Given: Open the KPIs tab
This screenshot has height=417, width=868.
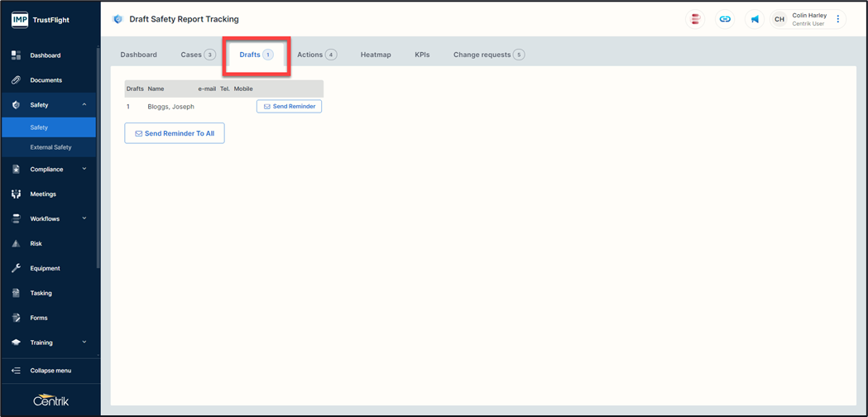Looking at the screenshot, I should [x=422, y=55].
